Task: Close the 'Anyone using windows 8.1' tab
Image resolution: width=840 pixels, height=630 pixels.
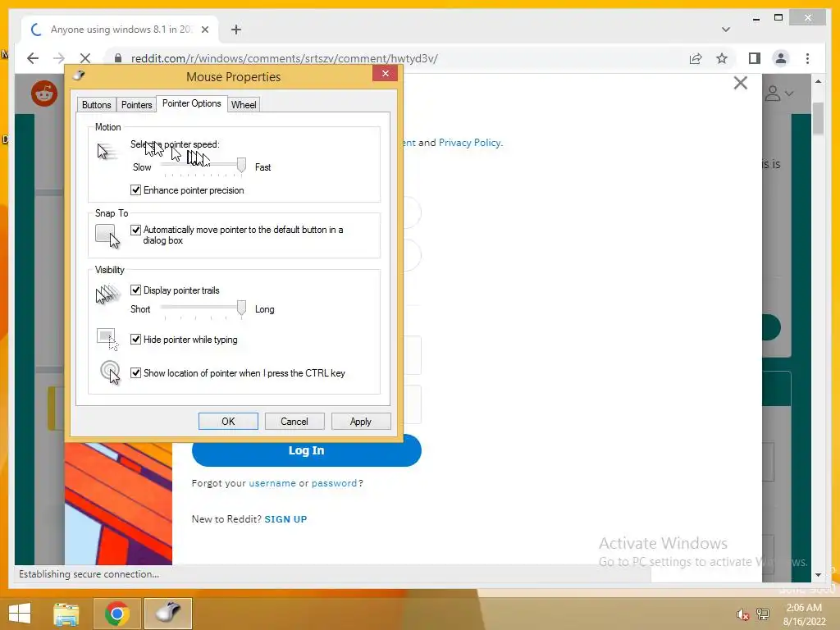Action: (x=204, y=30)
